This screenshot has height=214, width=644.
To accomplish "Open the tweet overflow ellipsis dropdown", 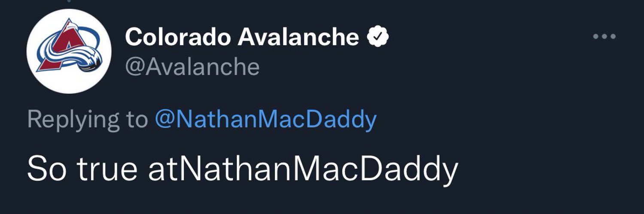I will click(x=605, y=36).
